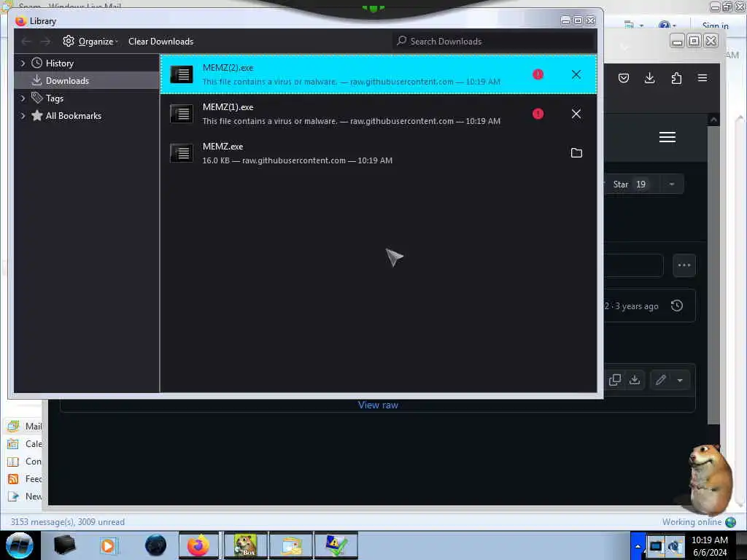Open the checkmark app taskbar button
Screen dimensions: 747x560
336,545
